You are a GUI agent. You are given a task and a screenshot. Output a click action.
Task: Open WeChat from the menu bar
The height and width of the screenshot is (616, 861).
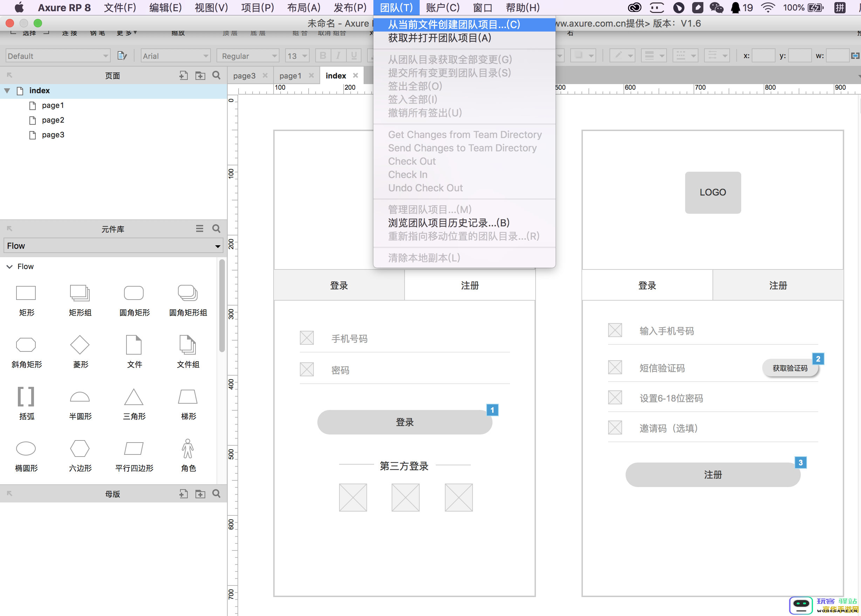[x=716, y=8]
